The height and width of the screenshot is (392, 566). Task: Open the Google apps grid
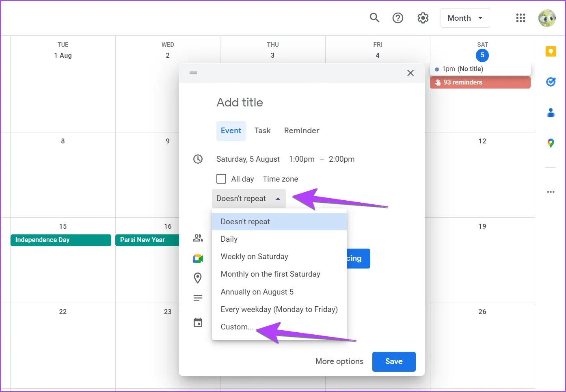[521, 18]
